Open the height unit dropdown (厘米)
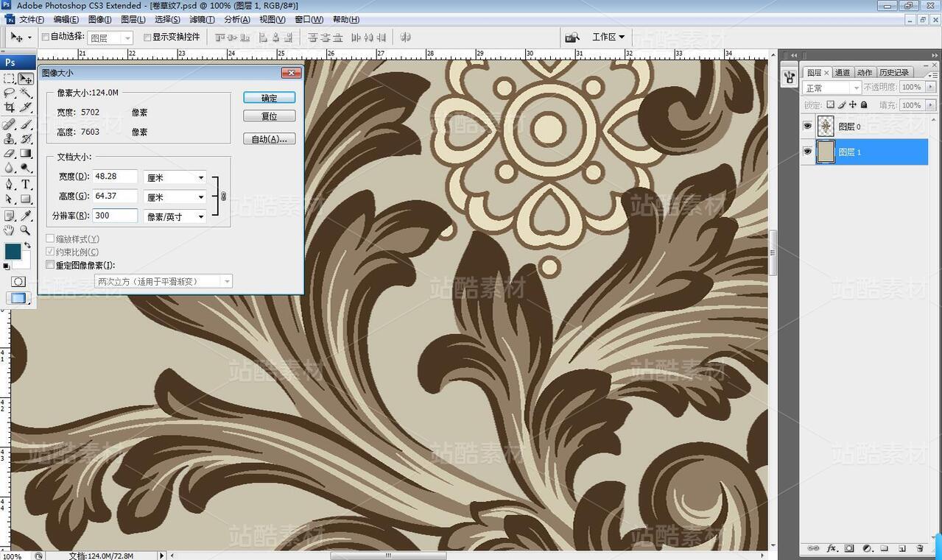Image resolution: width=942 pixels, height=560 pixels. coord(175,197)
